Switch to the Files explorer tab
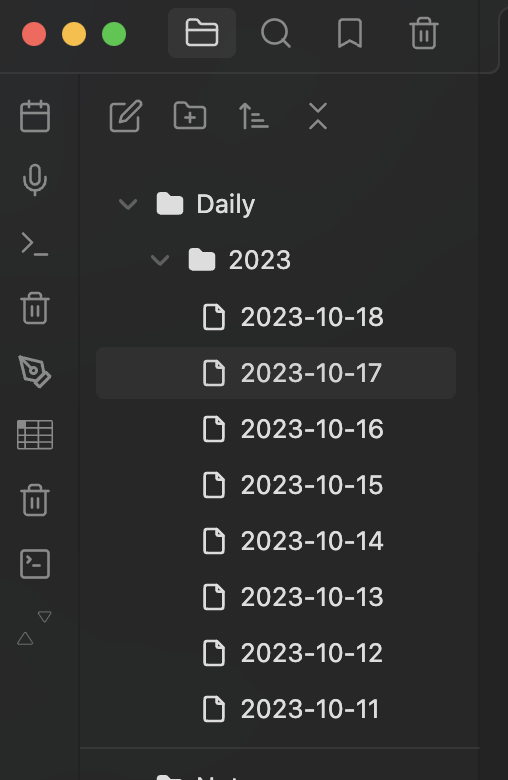The height and width of the screenshot is (780, 508). 202,33
